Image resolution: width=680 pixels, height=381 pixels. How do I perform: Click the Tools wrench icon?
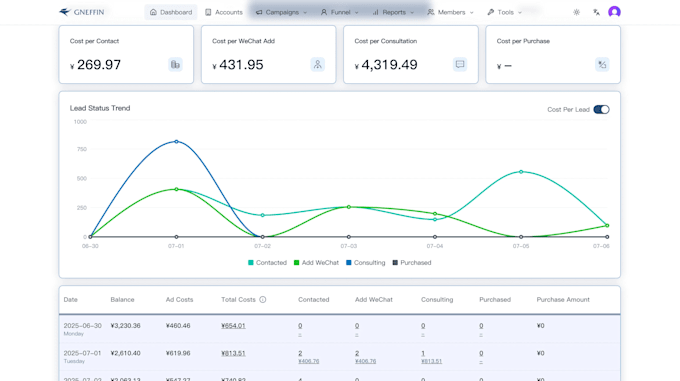490,12
